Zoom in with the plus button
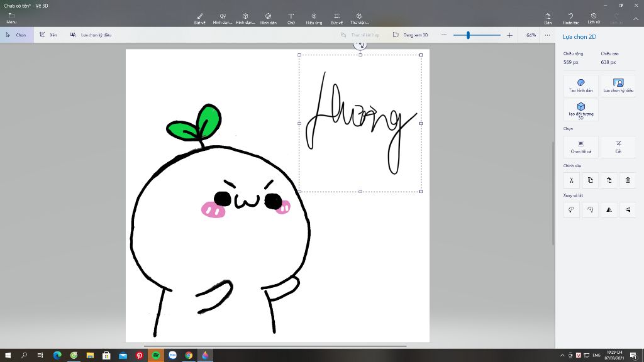The image size is (644, 362). [x=509, y=35]
